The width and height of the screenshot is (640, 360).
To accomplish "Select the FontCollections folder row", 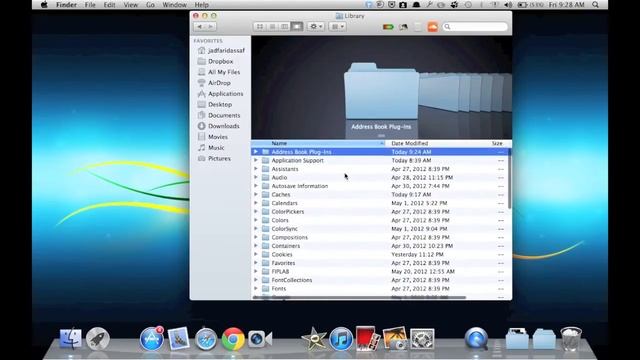I will tap(380, 280).
